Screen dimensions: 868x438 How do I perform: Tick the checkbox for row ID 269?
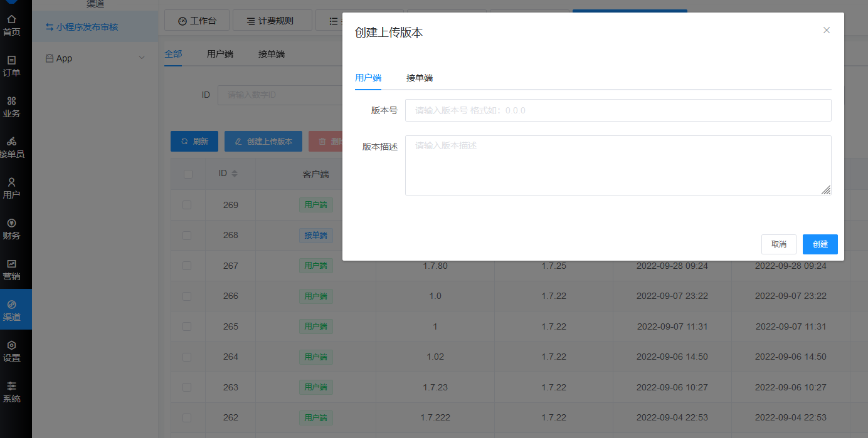[x=187, y=205]
